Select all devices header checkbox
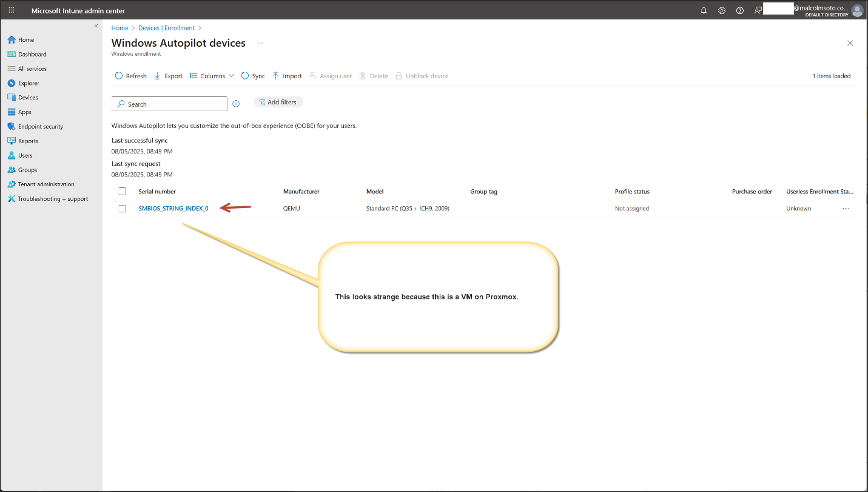The image size is (868, 492). pyautogui.click(x=123, y=192)
